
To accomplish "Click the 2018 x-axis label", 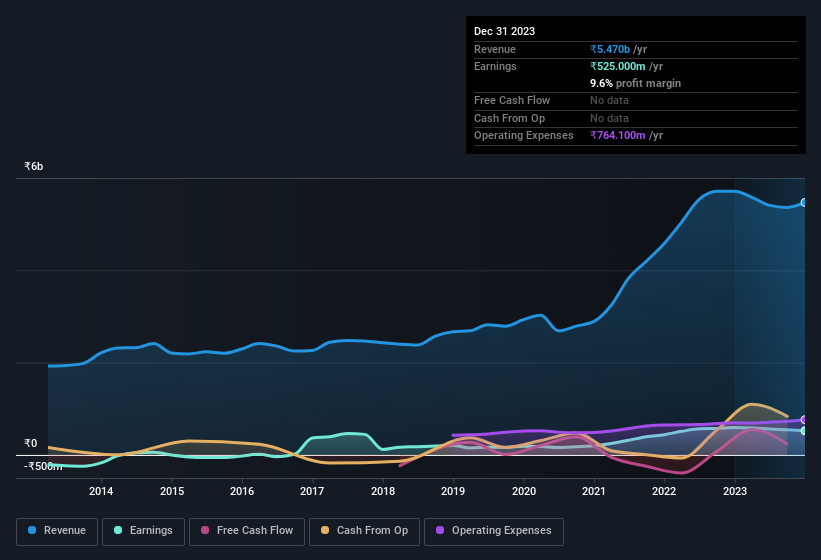I will (x=383, y=491).
